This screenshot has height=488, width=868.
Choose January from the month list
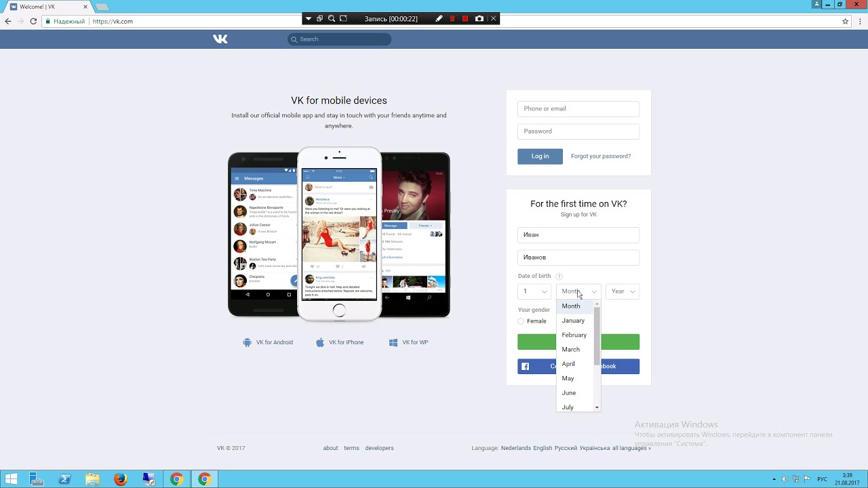pyautogui.click(x=575, y=321)
